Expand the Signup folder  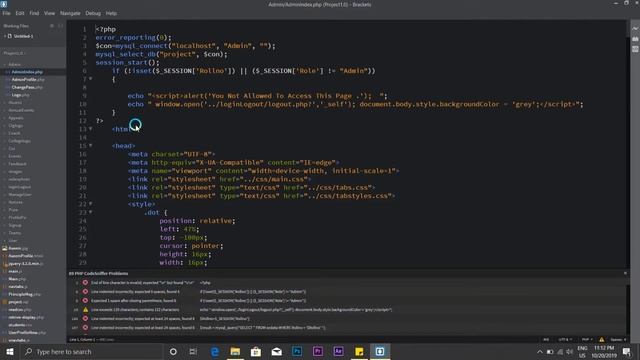(x=15, y=225)
